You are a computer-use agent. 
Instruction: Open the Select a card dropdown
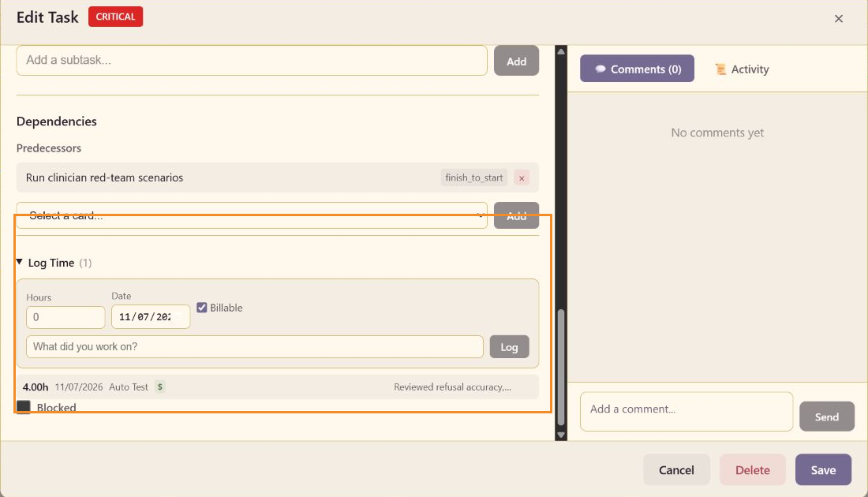click(x=252, y=215)
